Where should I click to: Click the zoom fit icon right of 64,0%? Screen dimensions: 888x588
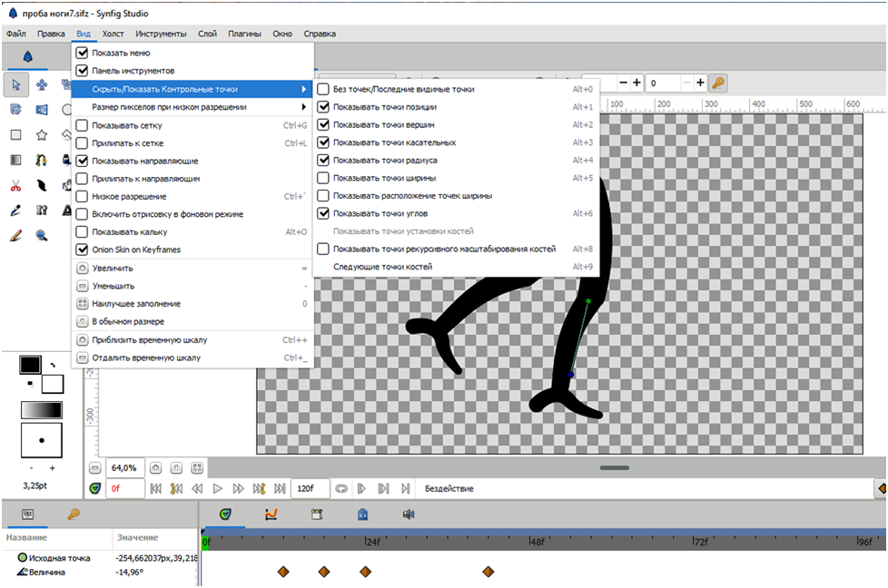click(197, 468)
